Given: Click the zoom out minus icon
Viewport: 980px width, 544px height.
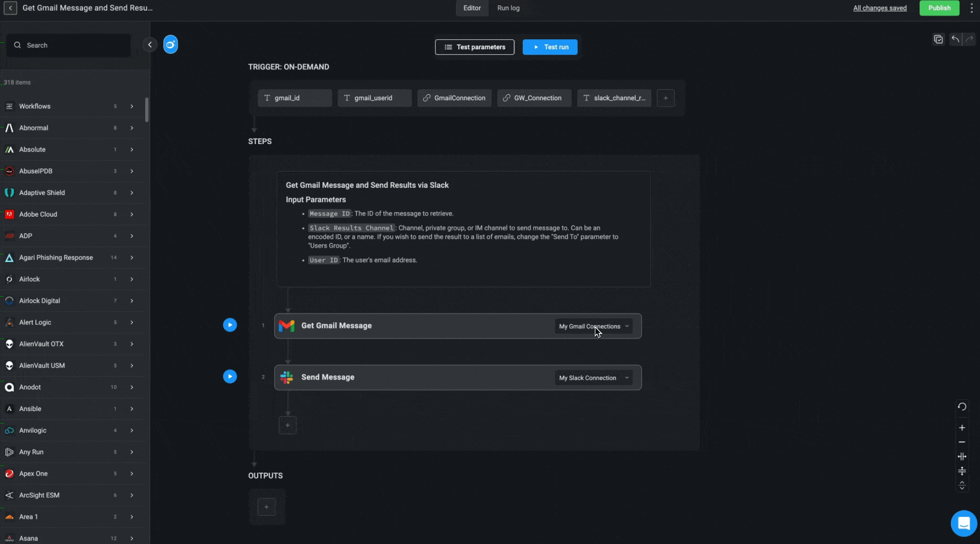Looking at the screenshot, I should point(962,442).
